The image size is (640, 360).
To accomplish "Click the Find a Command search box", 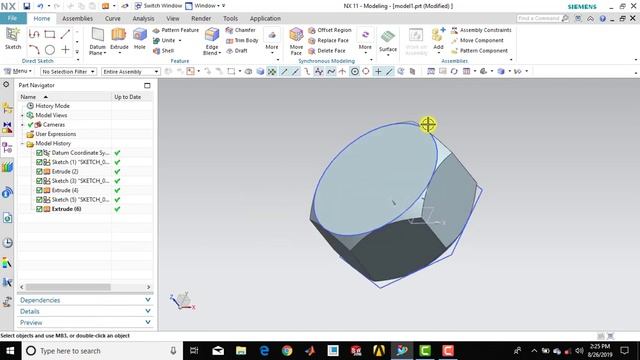I will coord(543,18).
